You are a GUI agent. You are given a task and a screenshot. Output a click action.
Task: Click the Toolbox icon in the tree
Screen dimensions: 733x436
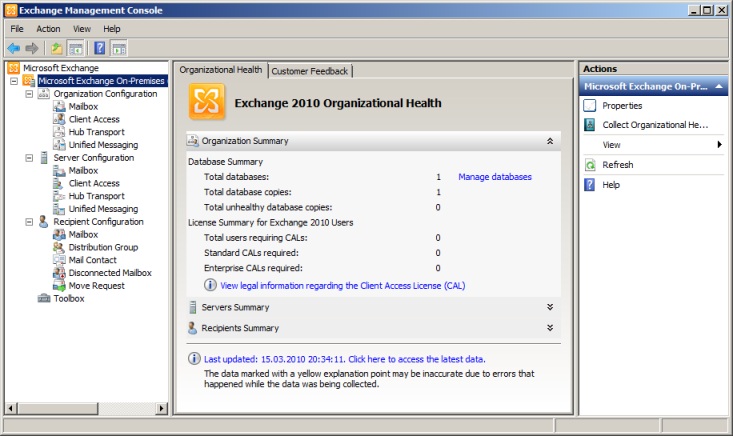click(x=44, y=298)
